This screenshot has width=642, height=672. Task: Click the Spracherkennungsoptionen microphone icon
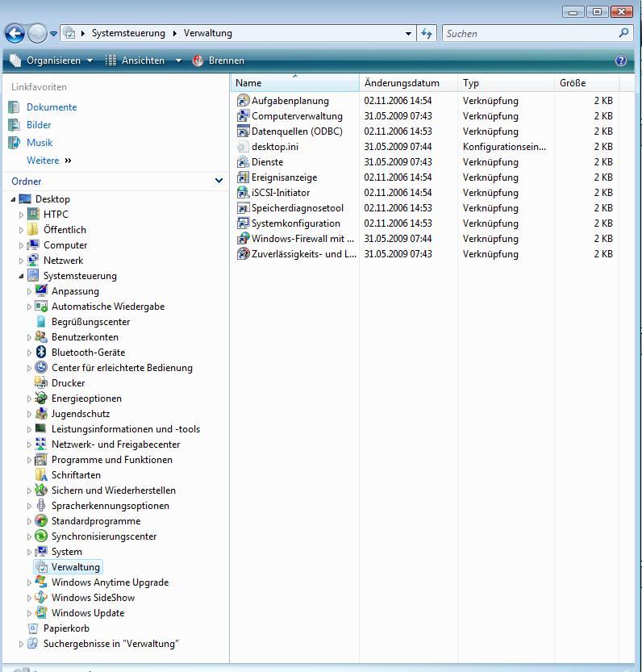click(x=41, y=505)
